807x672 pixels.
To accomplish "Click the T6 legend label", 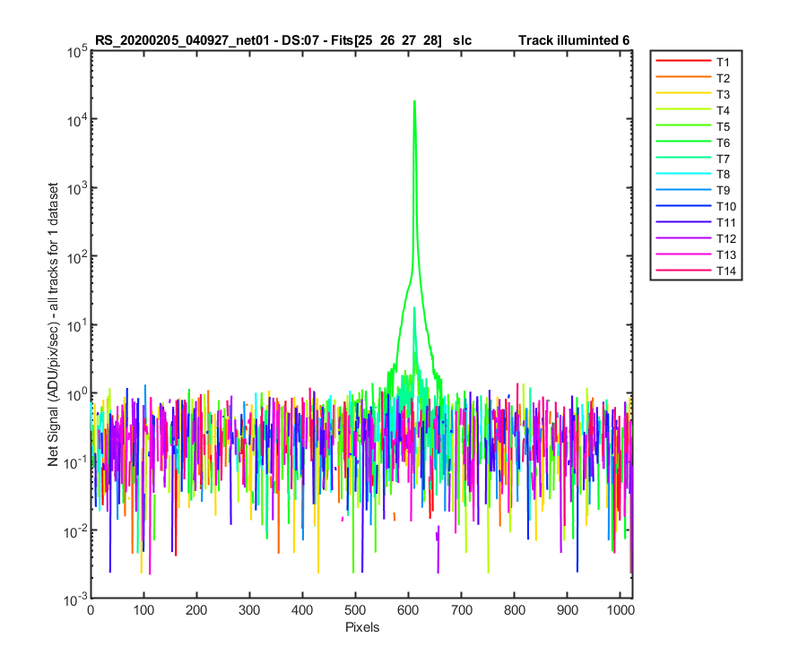I will click(x=723, y=142).
